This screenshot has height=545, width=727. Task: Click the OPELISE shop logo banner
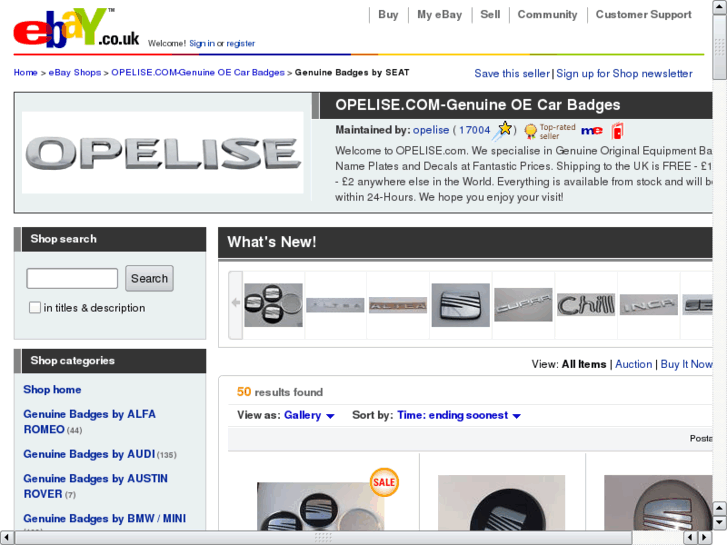tap(163, 153)
